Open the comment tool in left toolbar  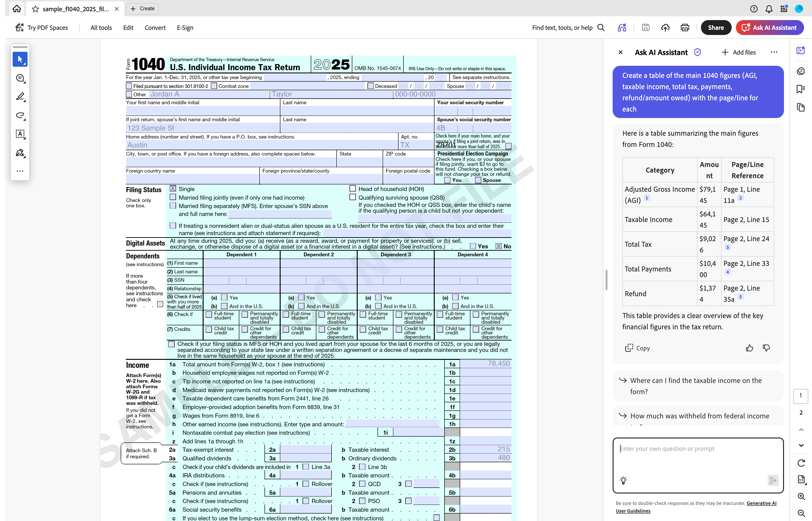pyautogui.click(x=20, y=79)
